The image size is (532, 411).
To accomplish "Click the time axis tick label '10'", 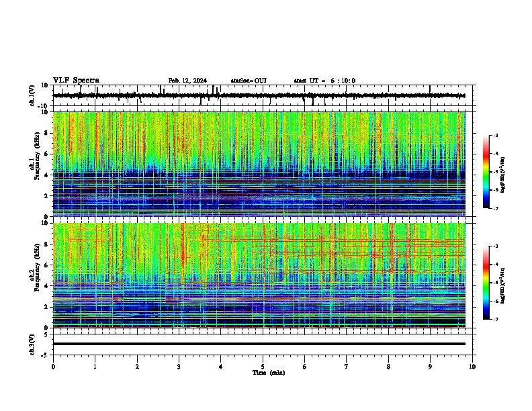I will point(472,367).
